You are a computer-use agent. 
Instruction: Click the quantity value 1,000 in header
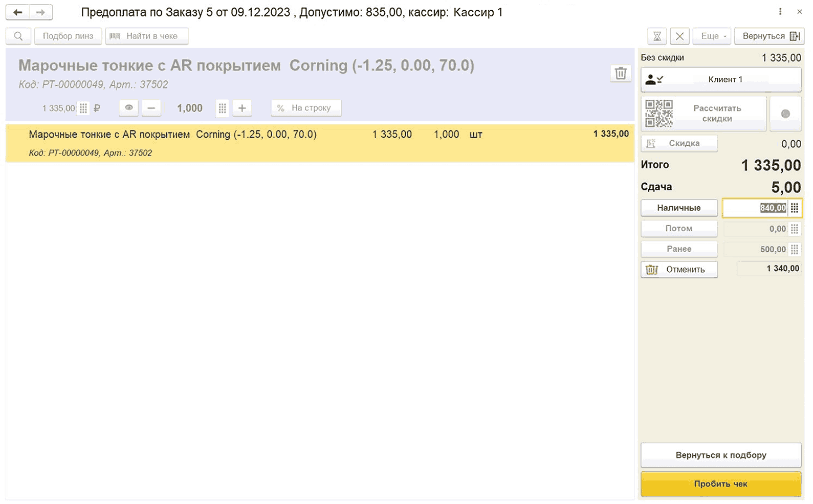coord(190,108)
